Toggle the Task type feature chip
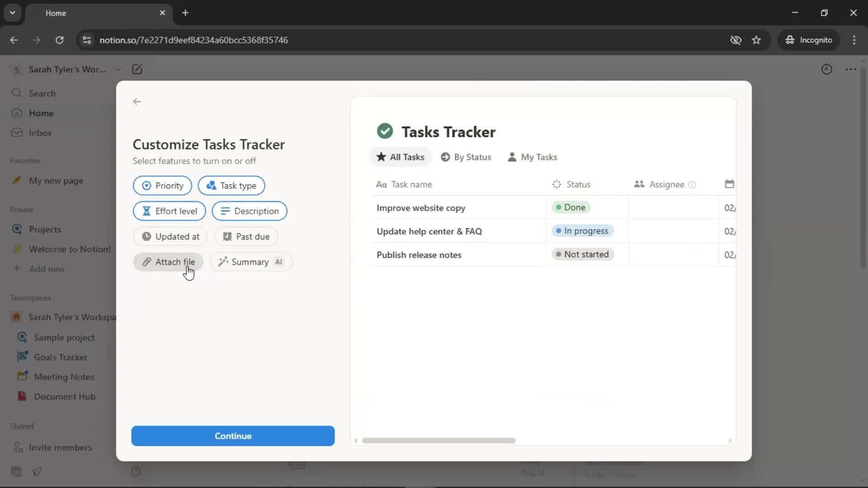Viewport: 868px width, 488px height. (x=231, y=186)
